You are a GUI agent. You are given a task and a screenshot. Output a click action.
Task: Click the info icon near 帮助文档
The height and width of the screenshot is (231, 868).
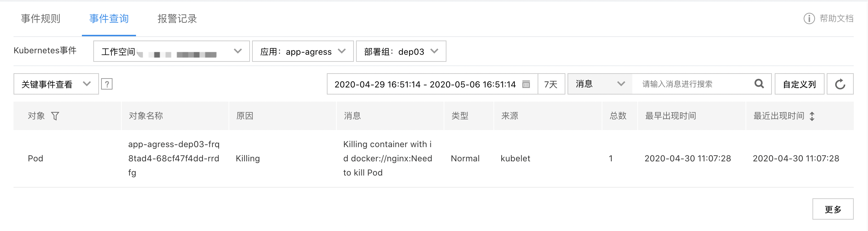click(x=809, y=18)
